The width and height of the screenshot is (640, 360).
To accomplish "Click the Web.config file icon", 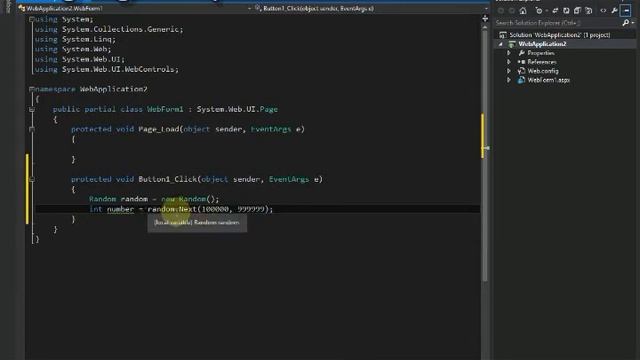I will [x=521, y=71].
